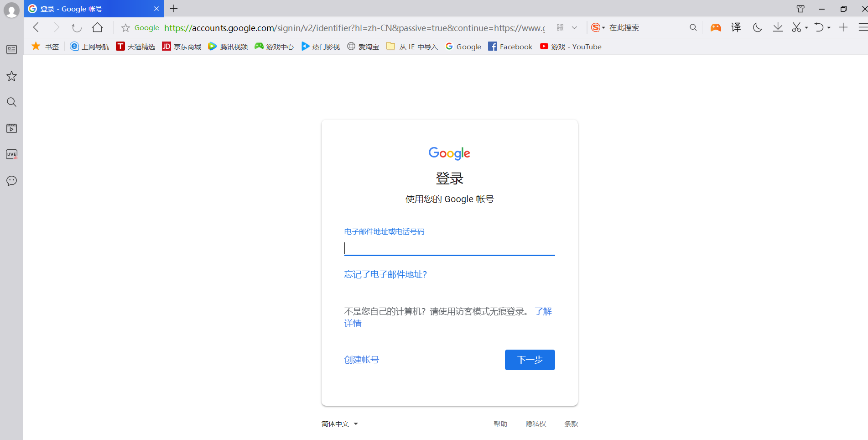The image size is (868, 440).
Task: Toggle night mode moon icon
Action: [x=757, y=27]
